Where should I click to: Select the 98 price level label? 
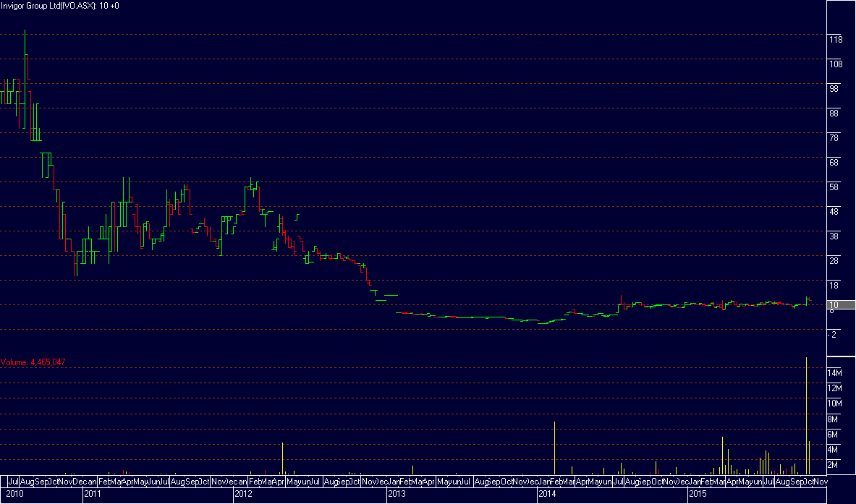point(834,89)
